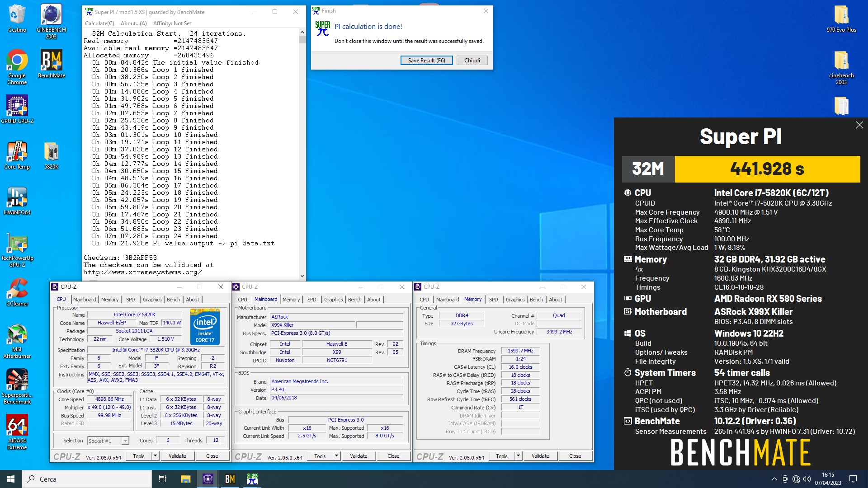Screen dimensions: 868x488
Task: Open CPUID CPU-Z desktop icon
Action: pyautogui.click(x=17, y=109)
